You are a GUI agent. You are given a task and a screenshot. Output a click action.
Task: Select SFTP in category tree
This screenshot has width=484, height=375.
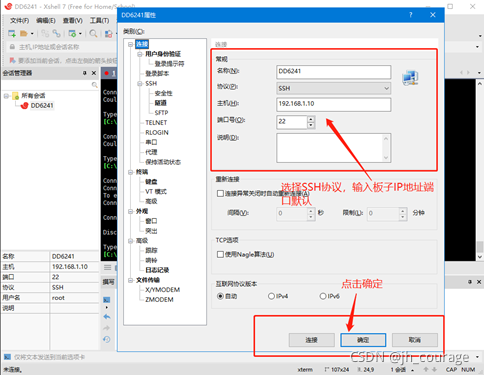[161, 113]
